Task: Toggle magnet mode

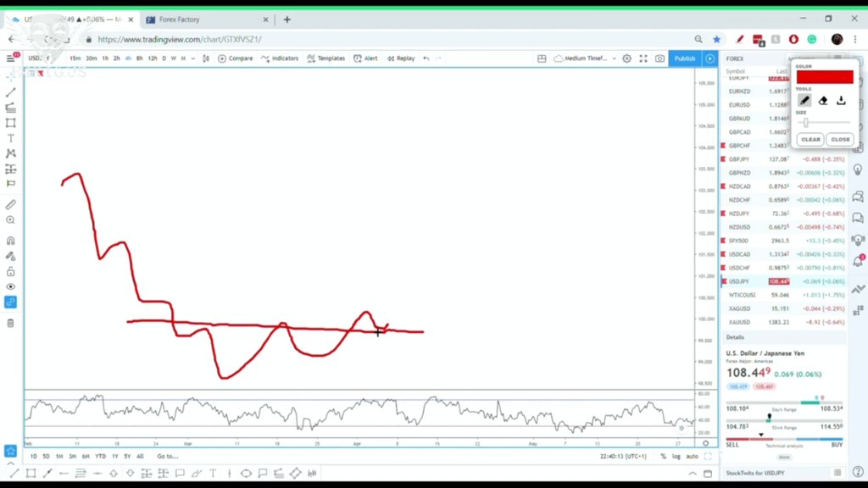Action: [10, 241]
